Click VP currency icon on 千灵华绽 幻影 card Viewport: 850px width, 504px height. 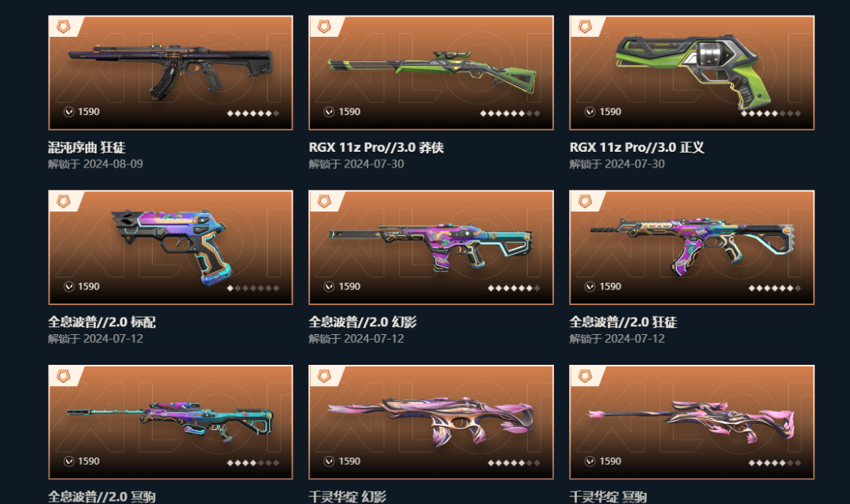pyautogui.click(x=329, y=462)
